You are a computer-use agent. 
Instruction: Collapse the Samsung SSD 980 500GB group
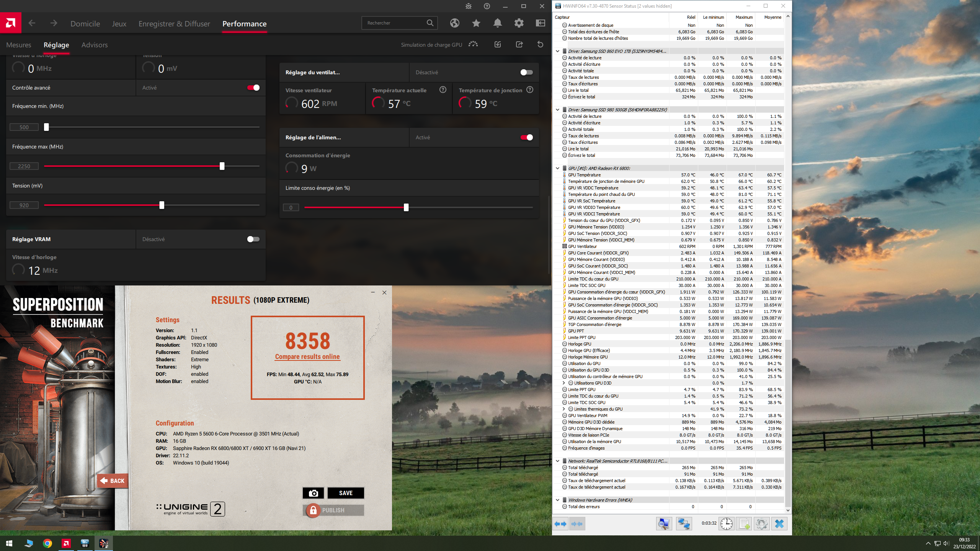point(558,110)
